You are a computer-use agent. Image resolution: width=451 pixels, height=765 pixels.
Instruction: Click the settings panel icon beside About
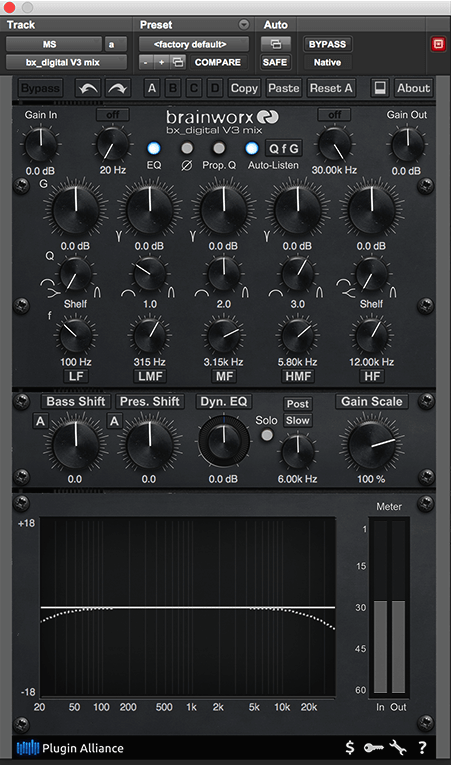pos(380,88)
